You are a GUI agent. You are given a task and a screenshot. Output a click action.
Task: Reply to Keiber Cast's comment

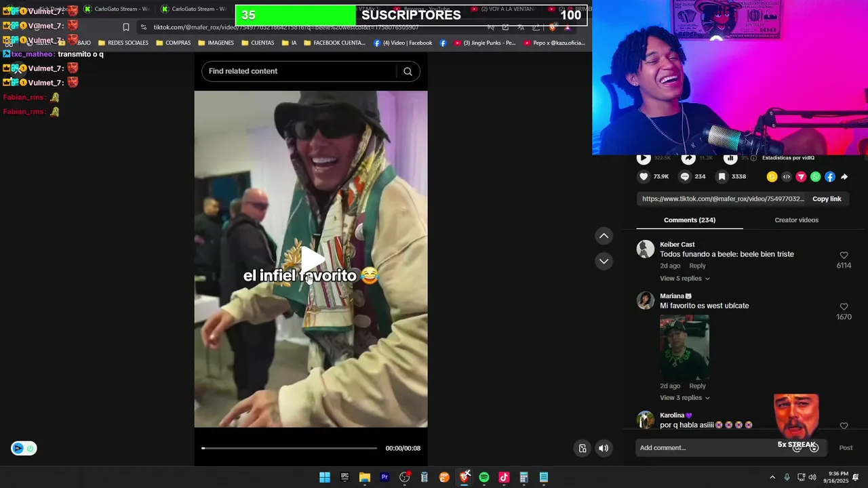tap(697, 266)
